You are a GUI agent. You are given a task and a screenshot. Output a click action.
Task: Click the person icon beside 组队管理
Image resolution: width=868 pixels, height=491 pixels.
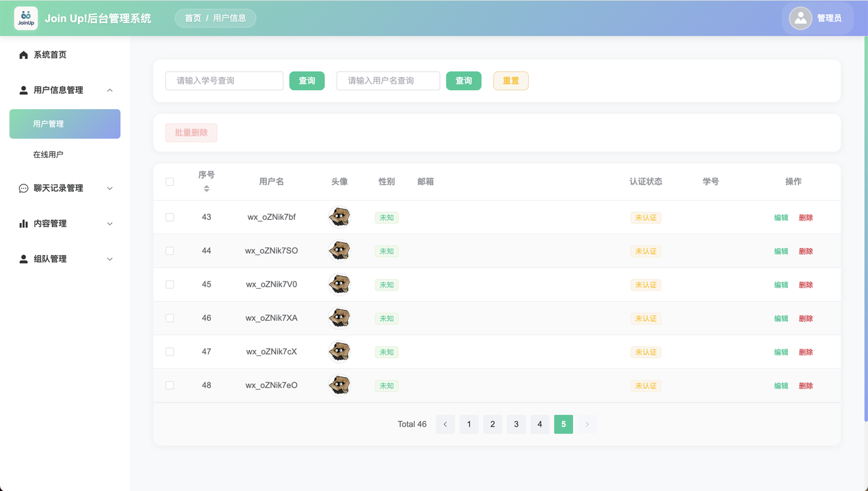pos(24,259)
